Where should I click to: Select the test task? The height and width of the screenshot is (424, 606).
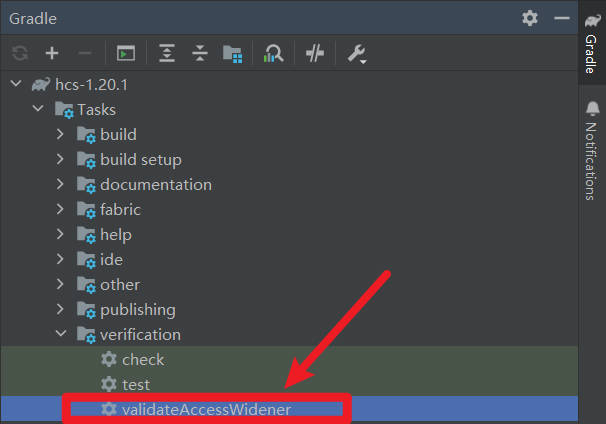click(289, 385)
